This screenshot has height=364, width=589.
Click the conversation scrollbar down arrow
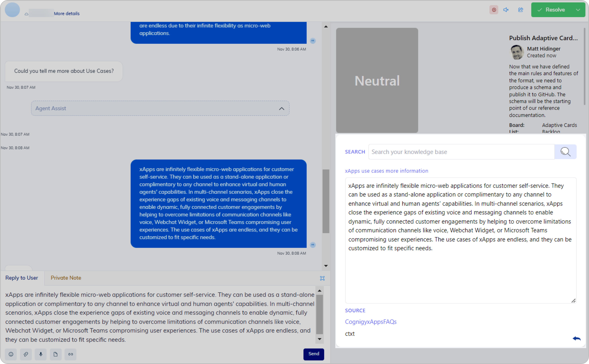[x=326, y=266]
